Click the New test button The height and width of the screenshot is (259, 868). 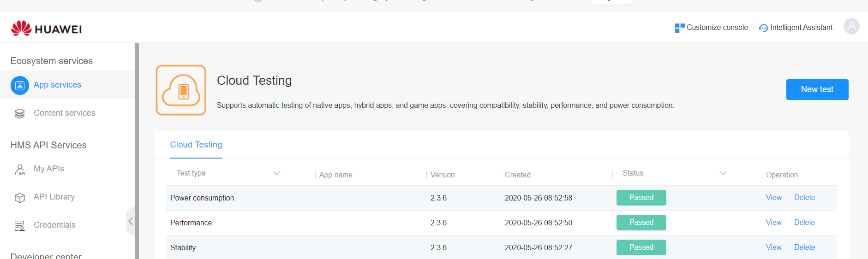[x=817, y=89]
